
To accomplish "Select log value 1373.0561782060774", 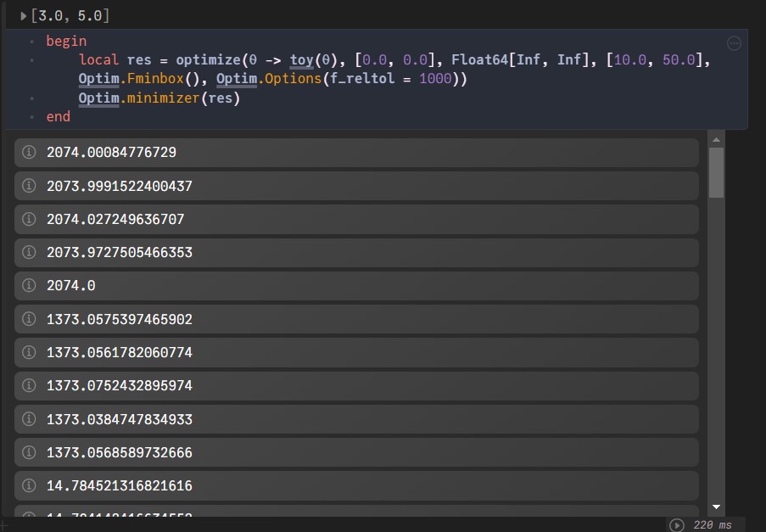I will pos(120,353).
